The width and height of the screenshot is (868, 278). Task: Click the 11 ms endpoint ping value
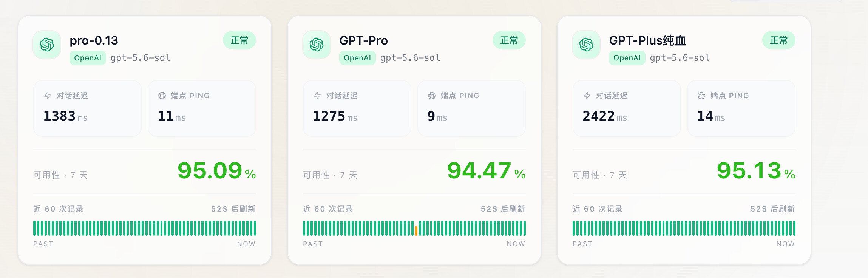[x=172, y=116]
